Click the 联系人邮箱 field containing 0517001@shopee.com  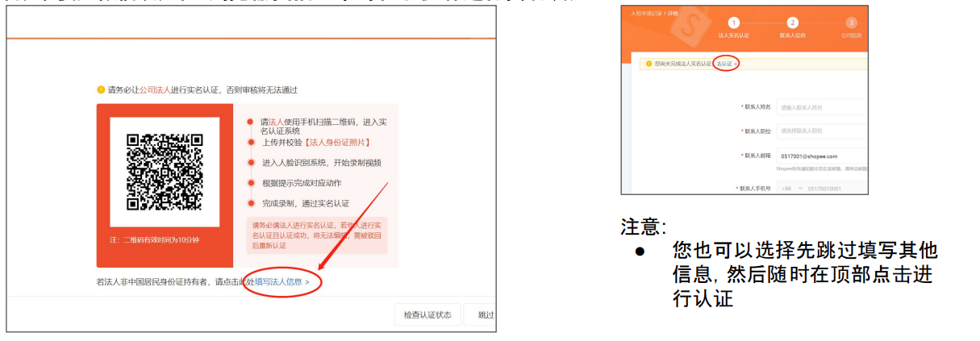[822, 156]
